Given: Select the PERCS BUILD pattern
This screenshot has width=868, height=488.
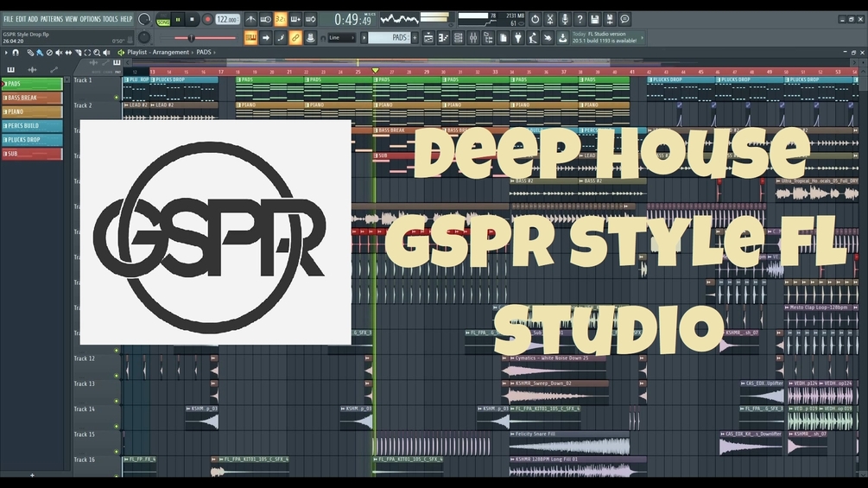Looking at the screenshot, I should (32, 125).
